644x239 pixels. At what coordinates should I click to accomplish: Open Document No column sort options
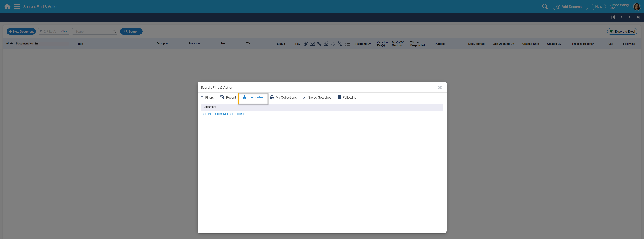[x=36, y=43]
